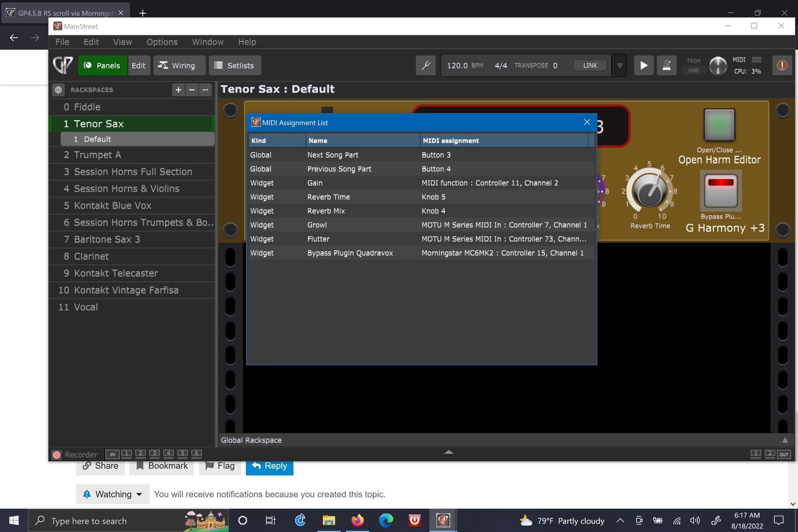Viewport: 798px width, 532px height.
Task: Remove rackspace with minus icon
Action: tap(192, 90)
